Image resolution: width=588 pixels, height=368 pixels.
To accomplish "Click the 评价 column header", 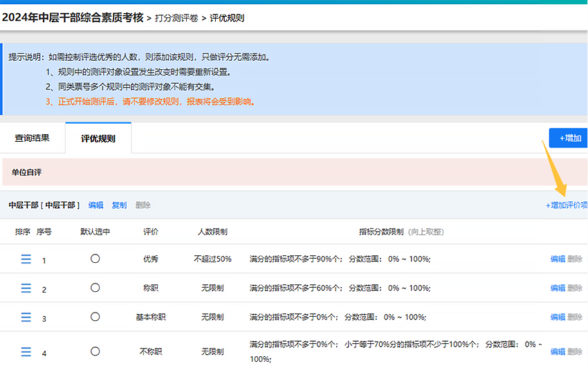I will [151, 232].
